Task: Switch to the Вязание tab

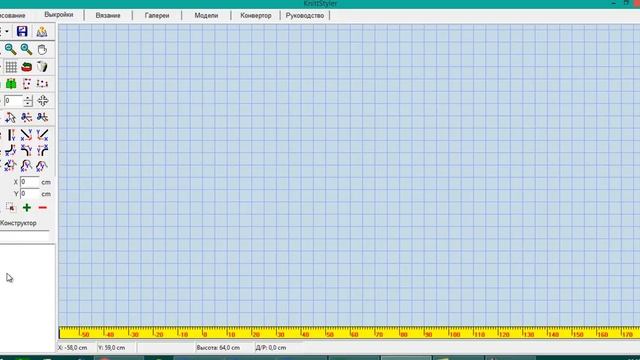Action: tap(108, 16)
